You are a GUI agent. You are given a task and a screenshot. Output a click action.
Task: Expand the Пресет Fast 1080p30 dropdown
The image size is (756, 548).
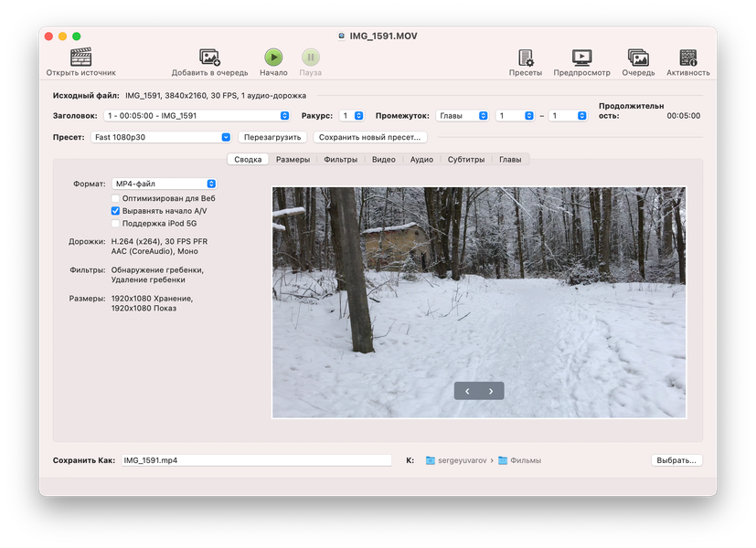[161, 137]
